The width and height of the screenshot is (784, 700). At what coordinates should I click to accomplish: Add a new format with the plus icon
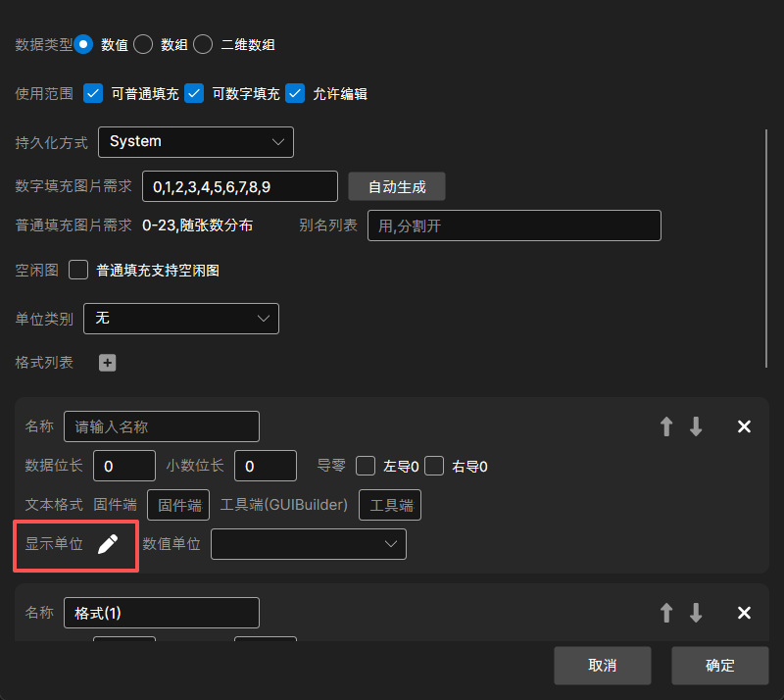(x=108, y=363)
